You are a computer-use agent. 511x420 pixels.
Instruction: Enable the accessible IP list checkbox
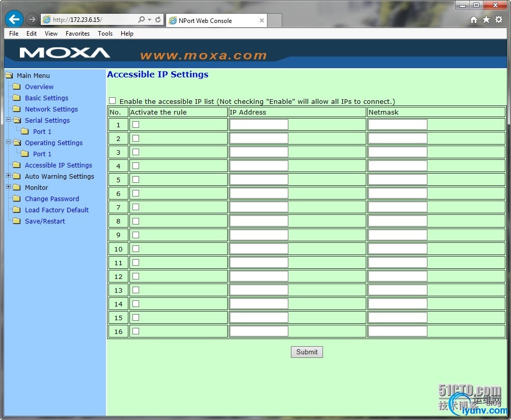113,101
